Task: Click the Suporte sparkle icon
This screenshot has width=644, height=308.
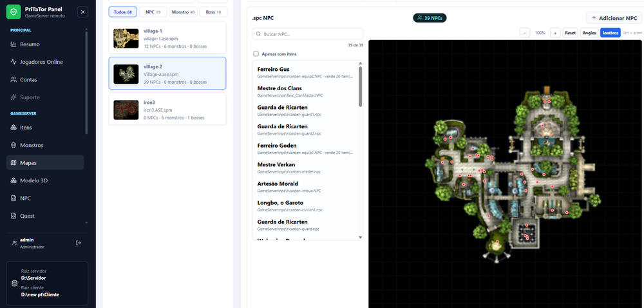Action: click(14, 97)
